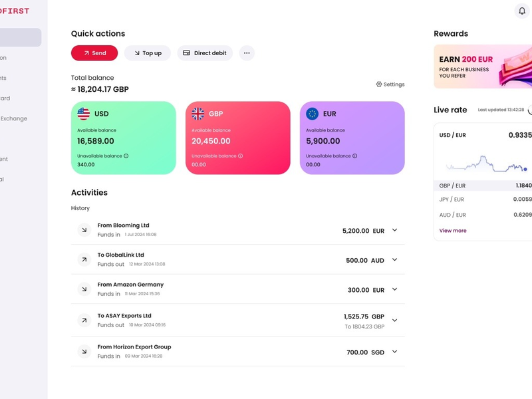
Task: Click the info icon on EUR unavailable balance
Action: click(x=354, y=156)
